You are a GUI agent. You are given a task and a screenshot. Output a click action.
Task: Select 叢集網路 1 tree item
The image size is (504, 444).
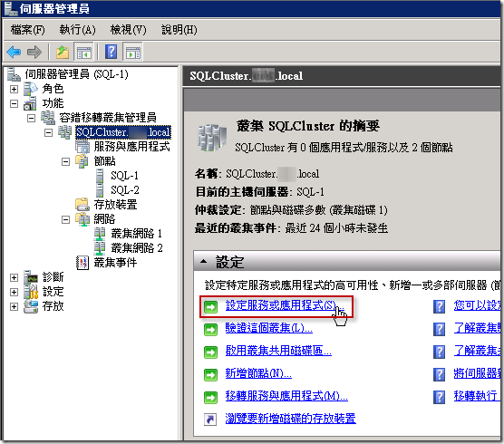pos(137,234)
